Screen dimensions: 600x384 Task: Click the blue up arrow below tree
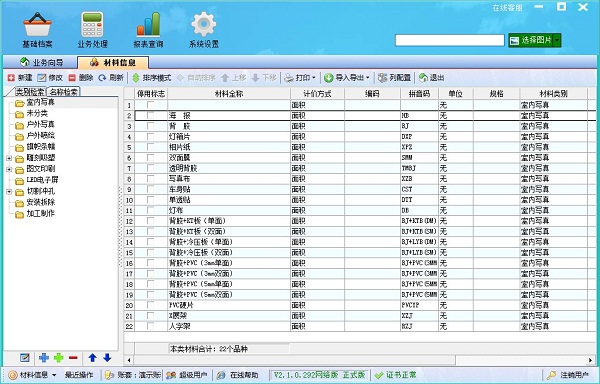(92, 358)
